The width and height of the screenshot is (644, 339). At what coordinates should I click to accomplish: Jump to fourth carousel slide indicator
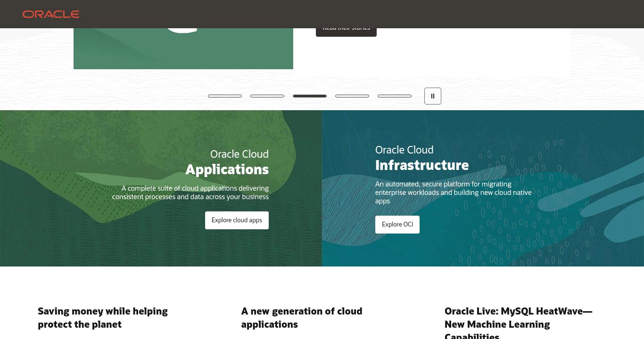tap(352, 96)
